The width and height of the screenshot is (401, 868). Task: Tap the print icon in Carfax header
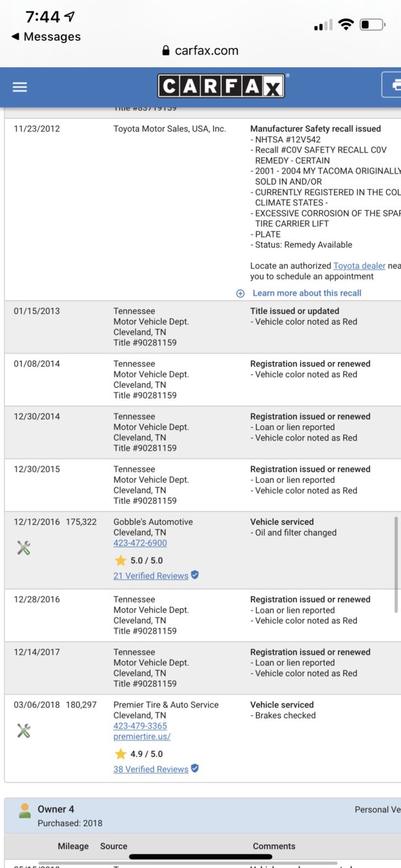pos(393,85)
